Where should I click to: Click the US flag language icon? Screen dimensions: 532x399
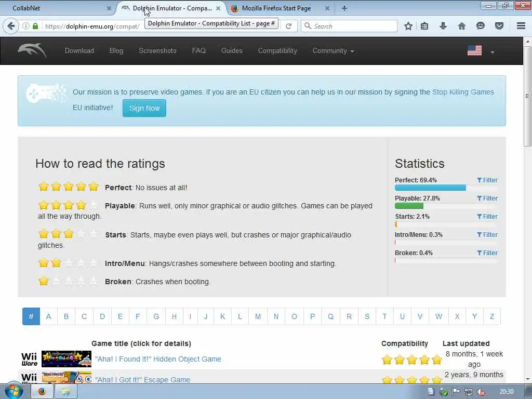(474, 50)
